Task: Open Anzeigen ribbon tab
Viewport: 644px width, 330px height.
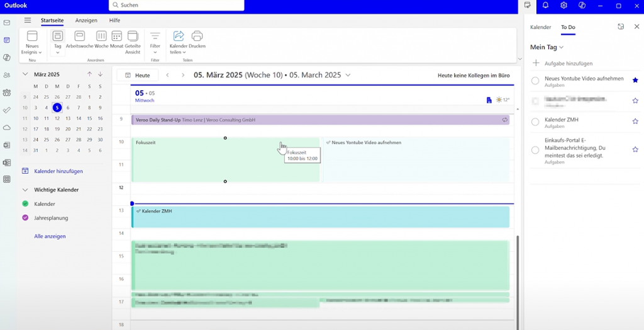Action: 86,20
